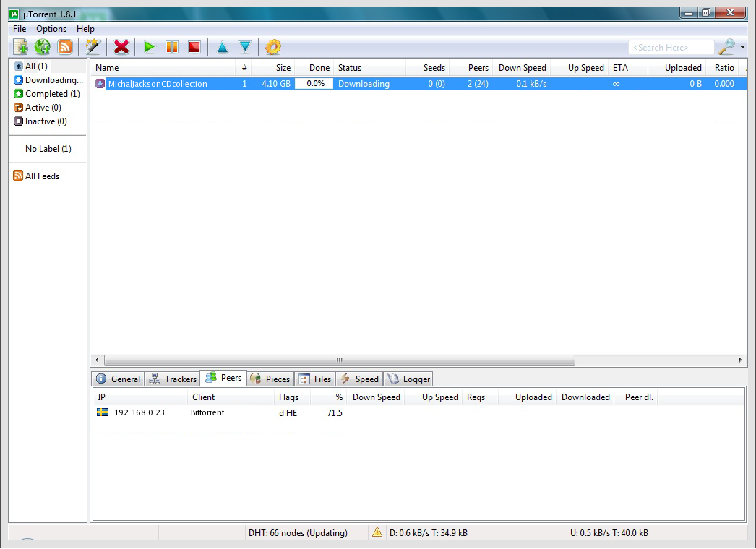
Task: Sort peers by IP column header
Action: click(139, 397)
